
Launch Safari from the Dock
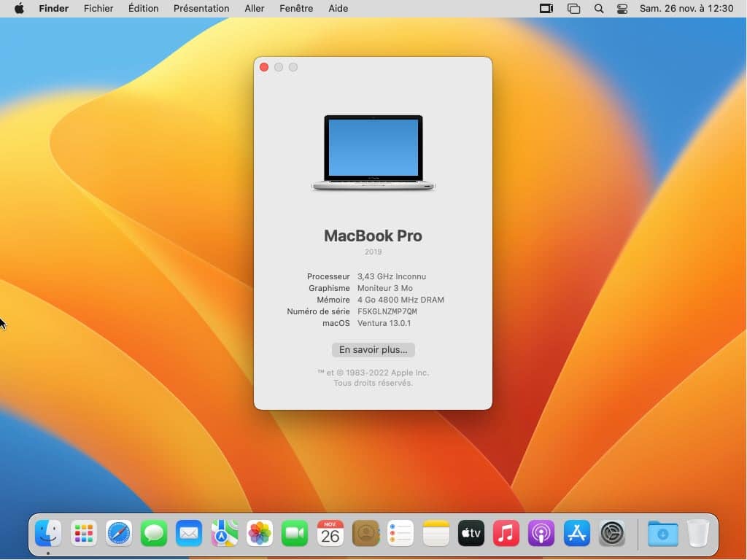point(119,534)
